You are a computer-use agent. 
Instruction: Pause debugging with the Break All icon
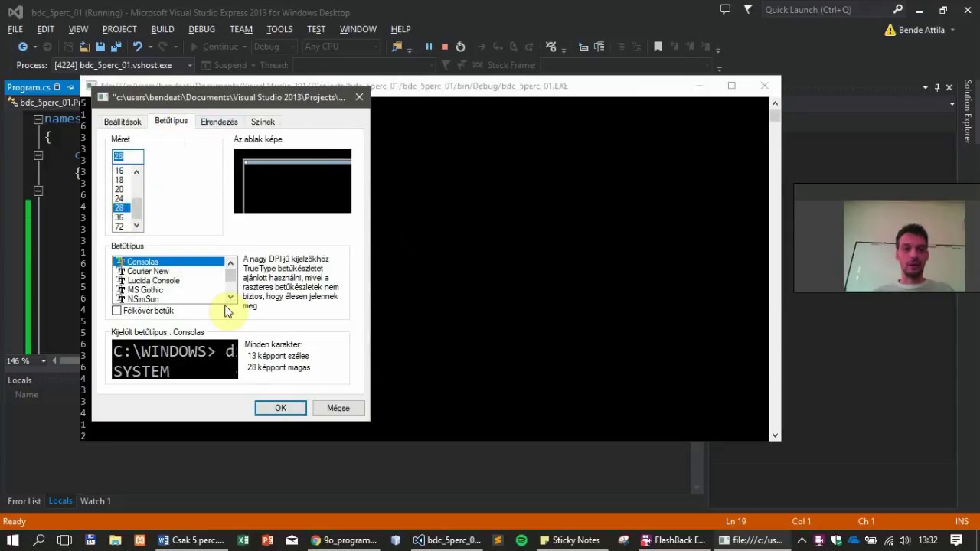pyautogui.click(x=429, y=47)
